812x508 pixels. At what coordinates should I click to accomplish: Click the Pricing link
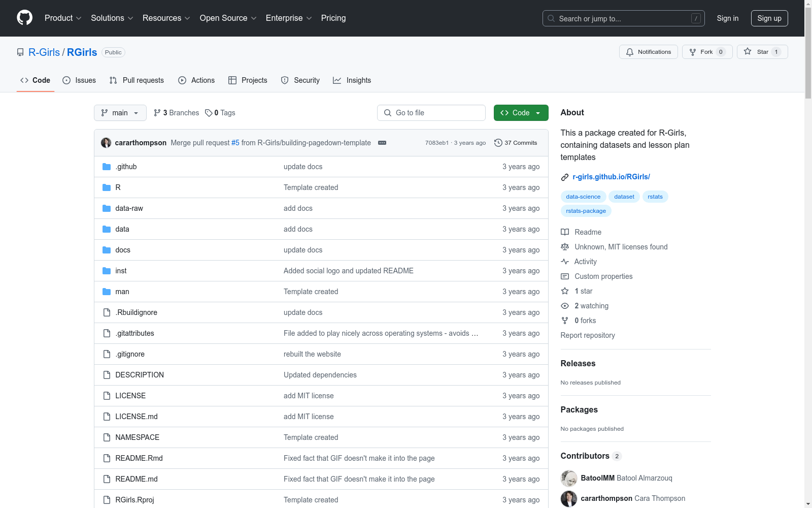pyautogui.click(x=333, y=18)
